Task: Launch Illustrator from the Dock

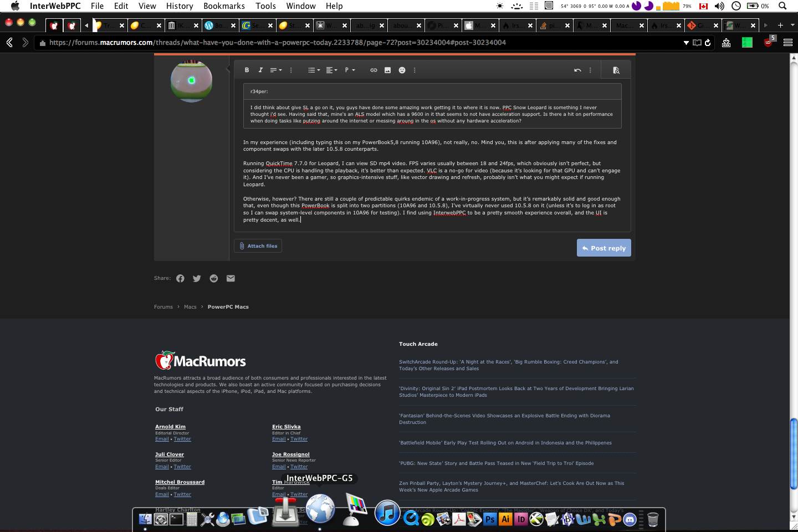Action: [x=505, y=519]
